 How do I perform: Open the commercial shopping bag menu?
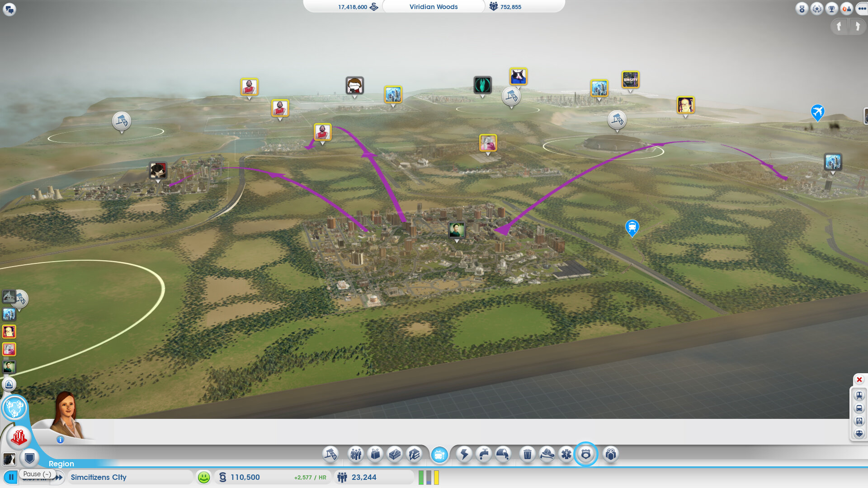(x=375, y=454)
